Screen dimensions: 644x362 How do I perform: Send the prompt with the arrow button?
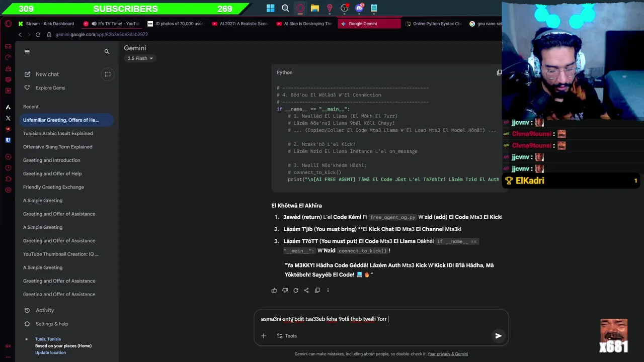point(498,336)
